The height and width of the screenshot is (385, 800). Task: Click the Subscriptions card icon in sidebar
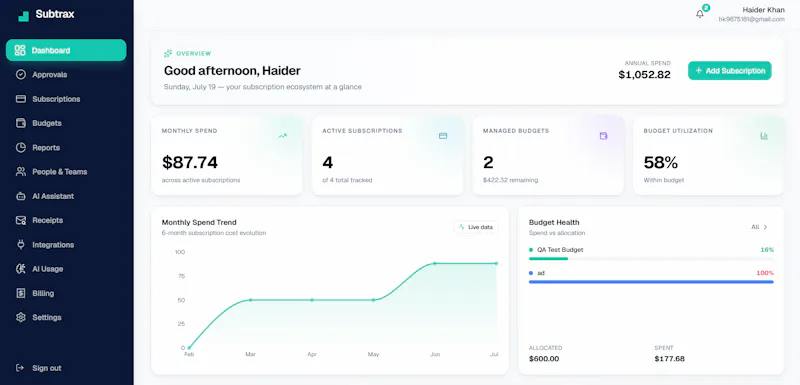pyautogui.click(x=20, y=99)
